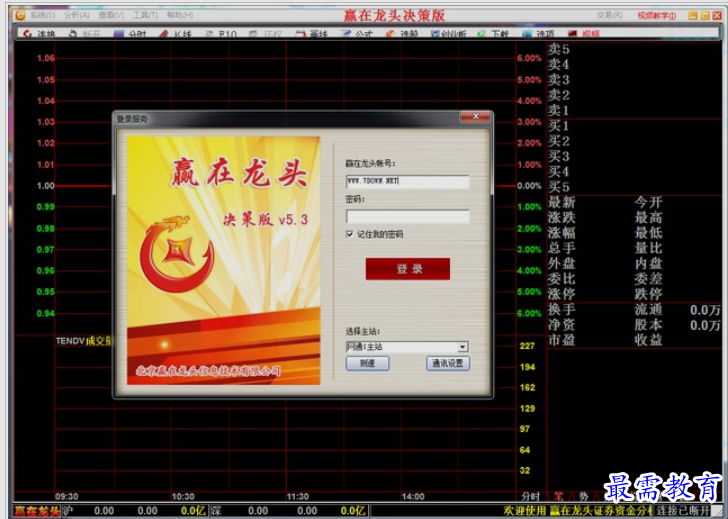Click the 沪 Shanghai index in status bar
The width and height of the screenshot is (728, 519).
click(68, 511)
